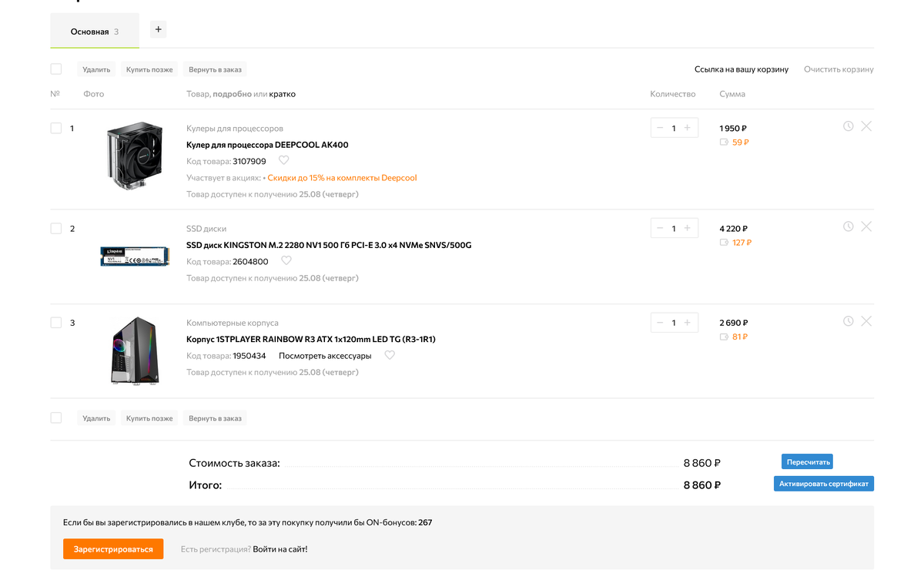Favorite the 1STPLAYER Rainbow case

click(x=390, y=356)
